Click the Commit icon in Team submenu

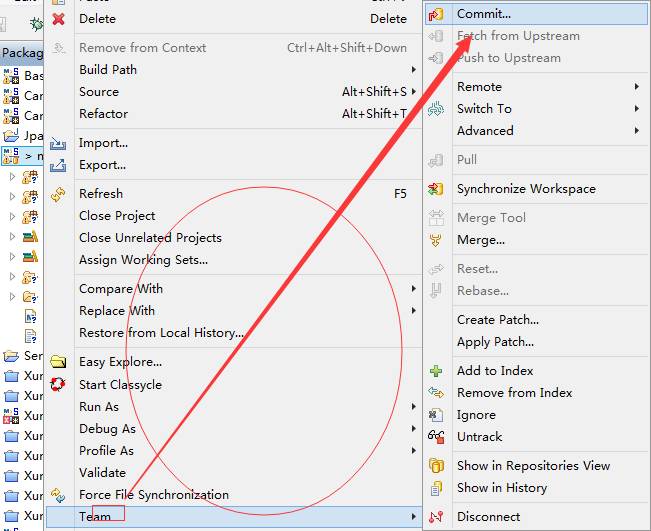(x=436, y=15)
